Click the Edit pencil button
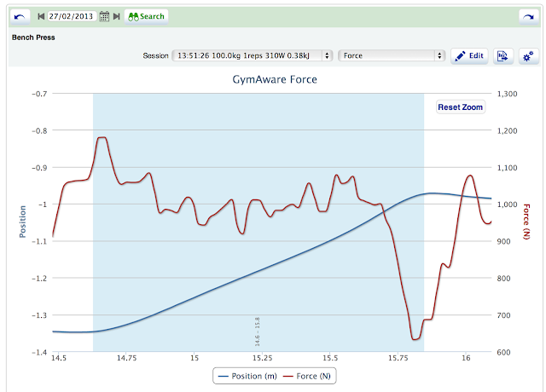The image size is (546, 392). (x=469, y=55)
